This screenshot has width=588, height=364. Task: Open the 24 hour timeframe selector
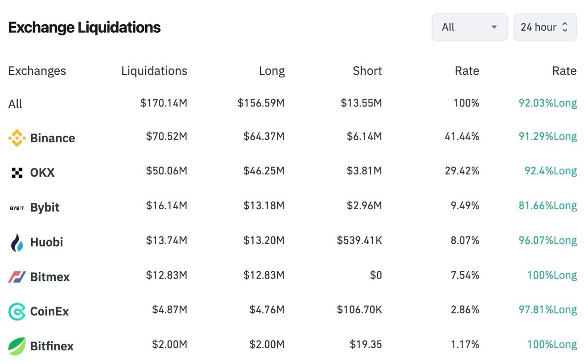pos(538,27)
